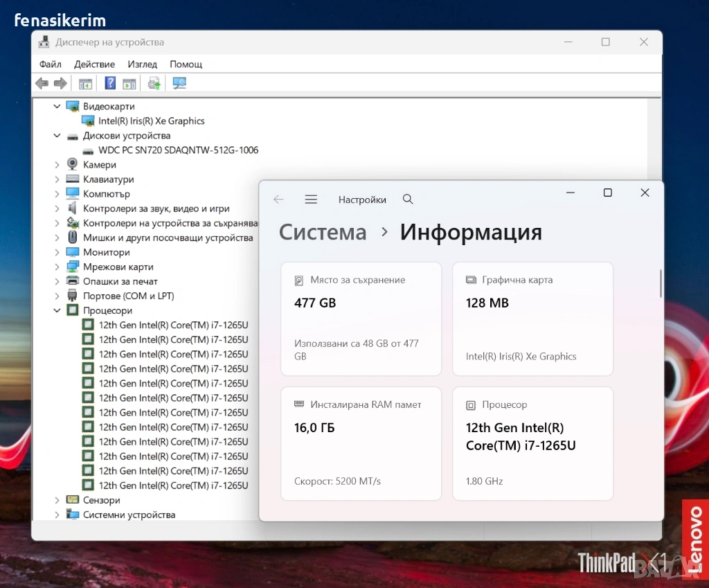Click the scan for hardware changes icon

point(179,83)
